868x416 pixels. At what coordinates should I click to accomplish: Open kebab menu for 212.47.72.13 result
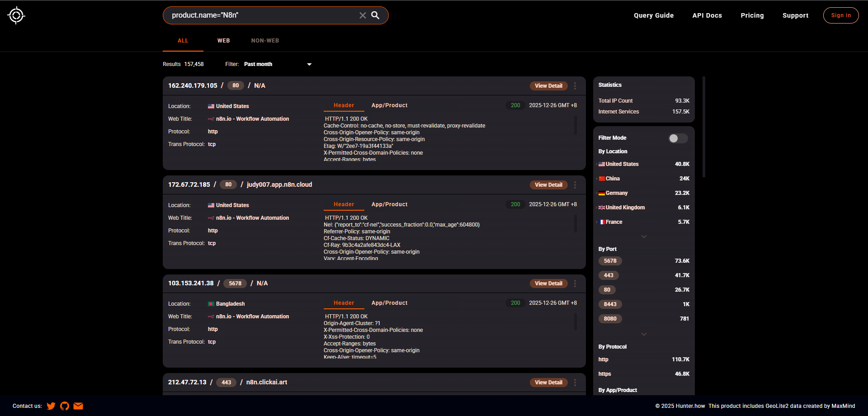point(575,383)
